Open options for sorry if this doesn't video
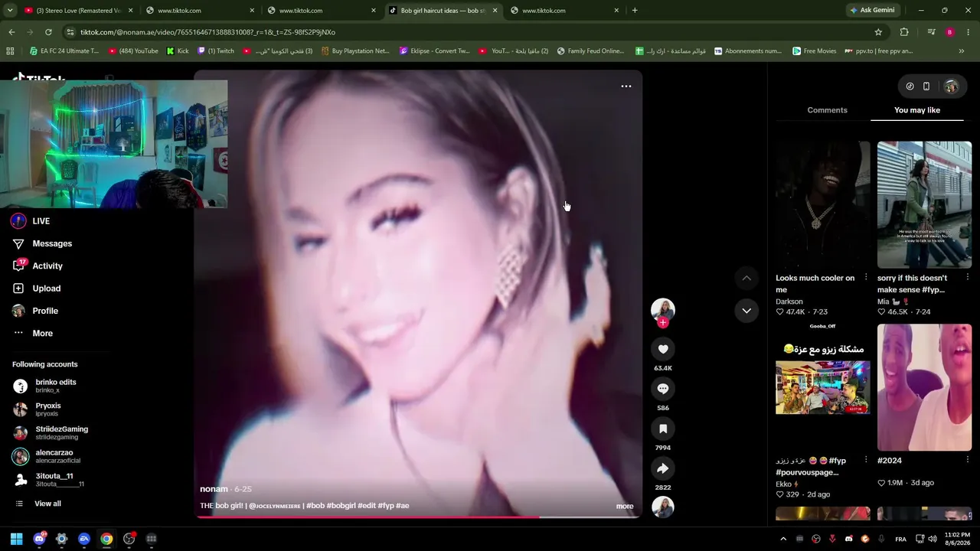 [x=967, y=277]
